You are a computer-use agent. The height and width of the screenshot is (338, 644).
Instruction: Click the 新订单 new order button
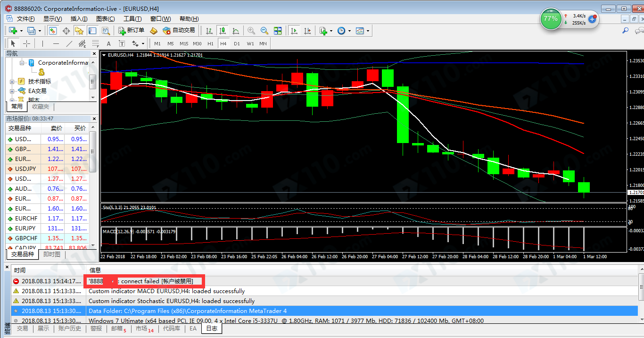(132, 30)
